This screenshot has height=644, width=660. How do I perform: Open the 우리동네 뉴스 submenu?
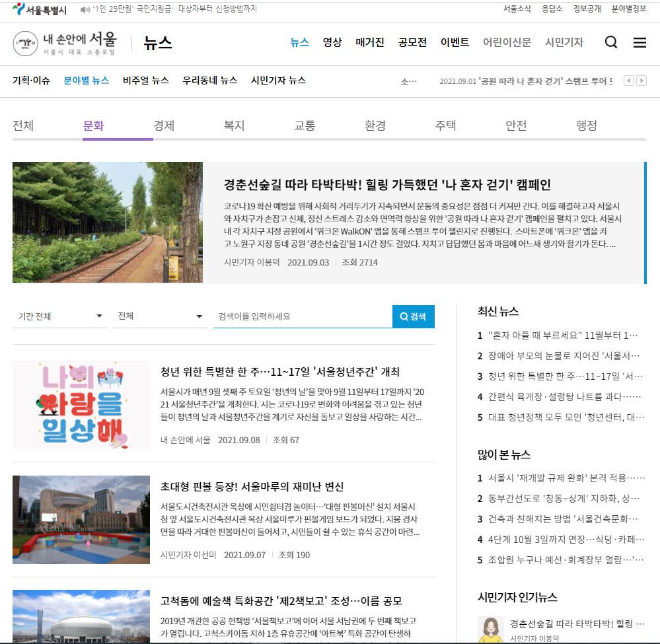click(x=210, y=81)
